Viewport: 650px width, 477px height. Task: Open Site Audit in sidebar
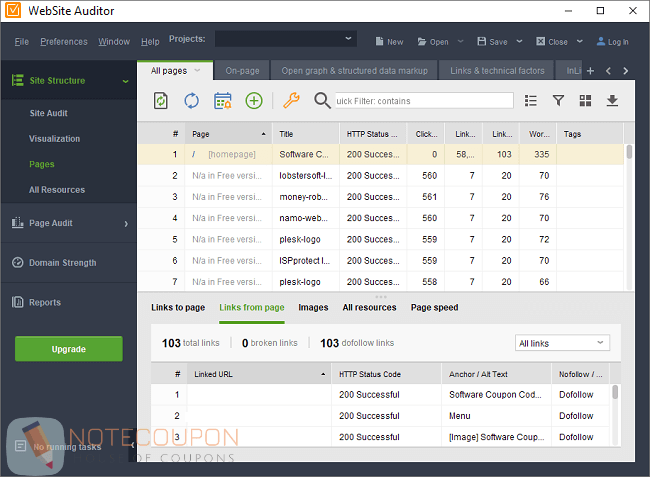(x=49, y=113)
